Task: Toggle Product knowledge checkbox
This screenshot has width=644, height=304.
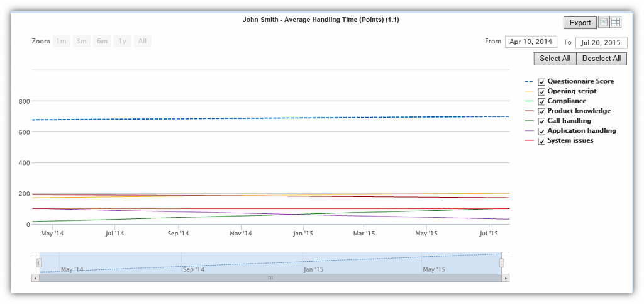Action: pyautogui.click(x=541, y=112)
